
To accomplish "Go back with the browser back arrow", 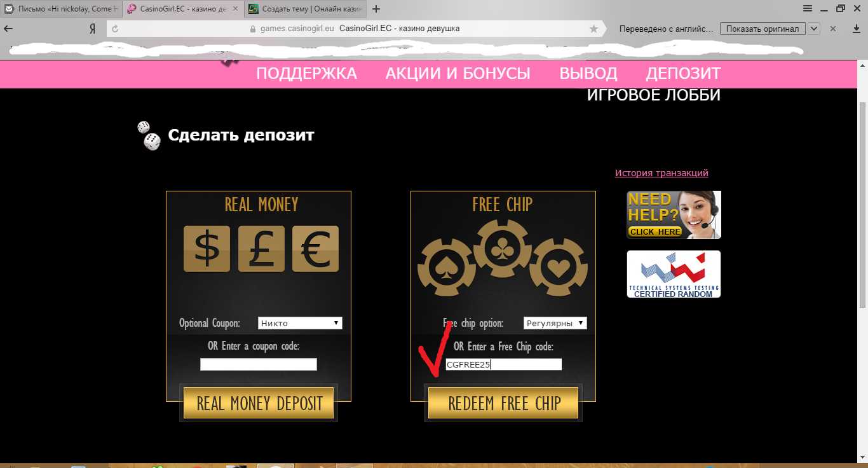I will pyautogui.click(x=9, y=29).
